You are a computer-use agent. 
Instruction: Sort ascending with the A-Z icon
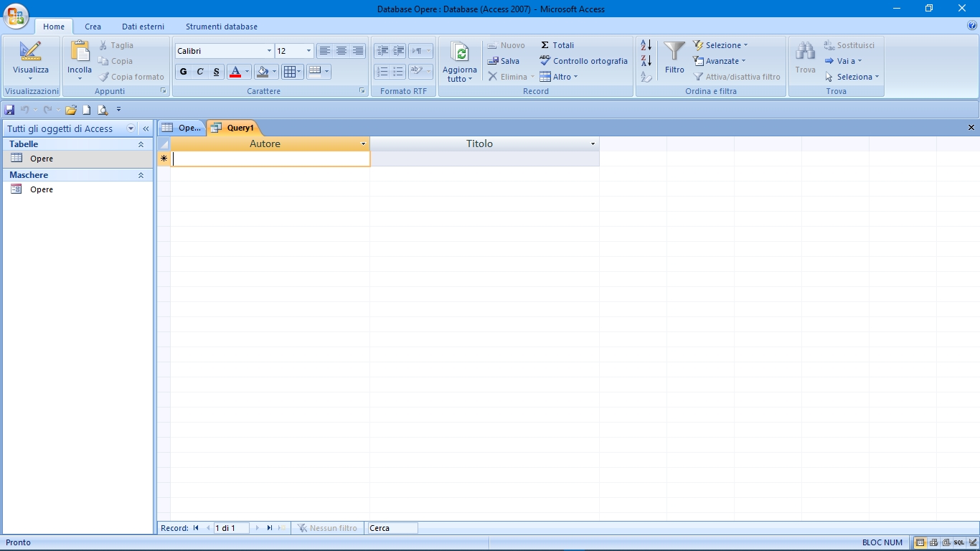646,45
